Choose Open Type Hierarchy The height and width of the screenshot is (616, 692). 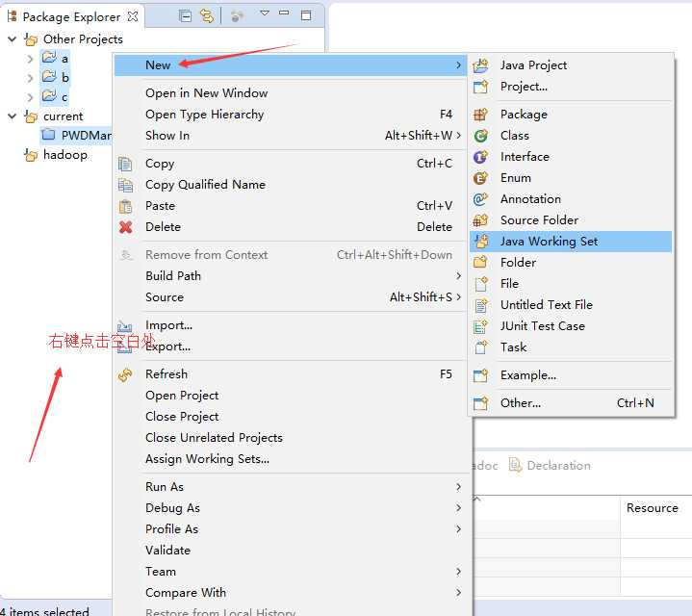pyautogui.click(x=291, y=115)
